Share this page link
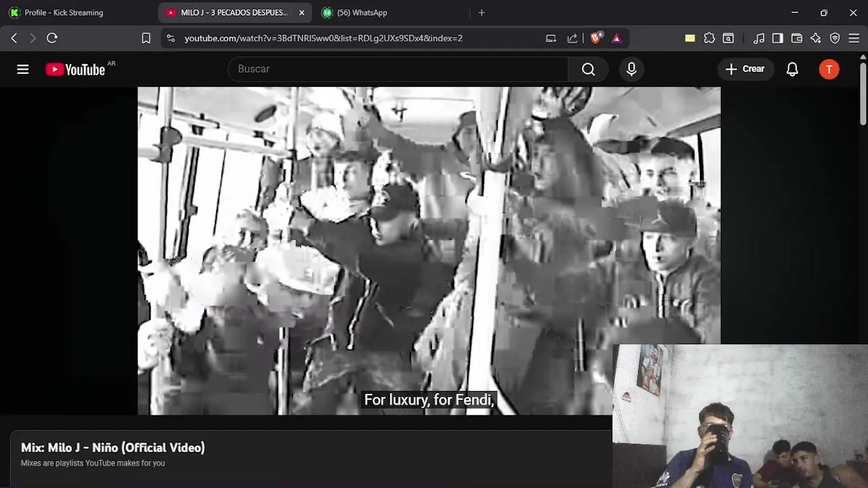The image size is (868, 488). coord(572,38)
